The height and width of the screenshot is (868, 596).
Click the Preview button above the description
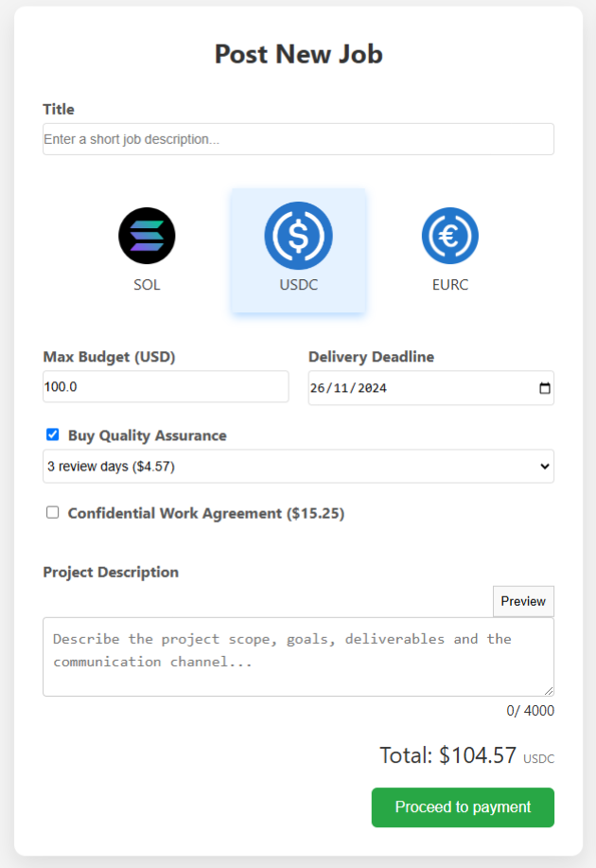point(523,601)
